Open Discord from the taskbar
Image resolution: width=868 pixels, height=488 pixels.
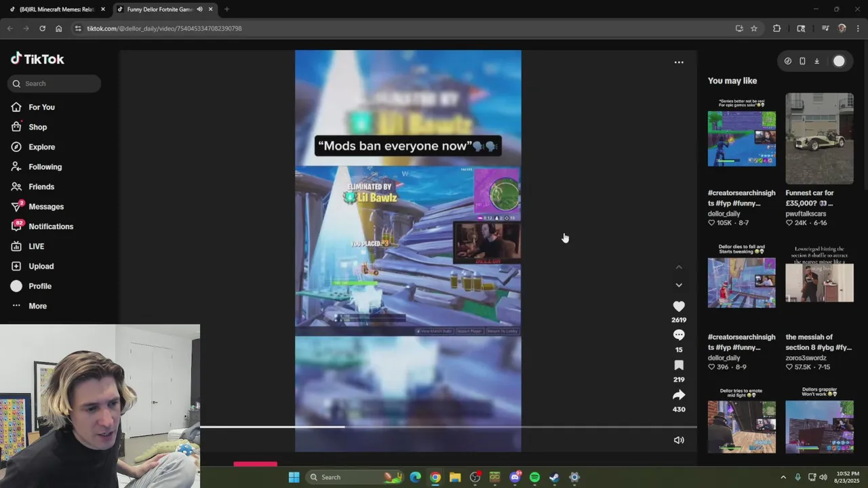[515, 477]
